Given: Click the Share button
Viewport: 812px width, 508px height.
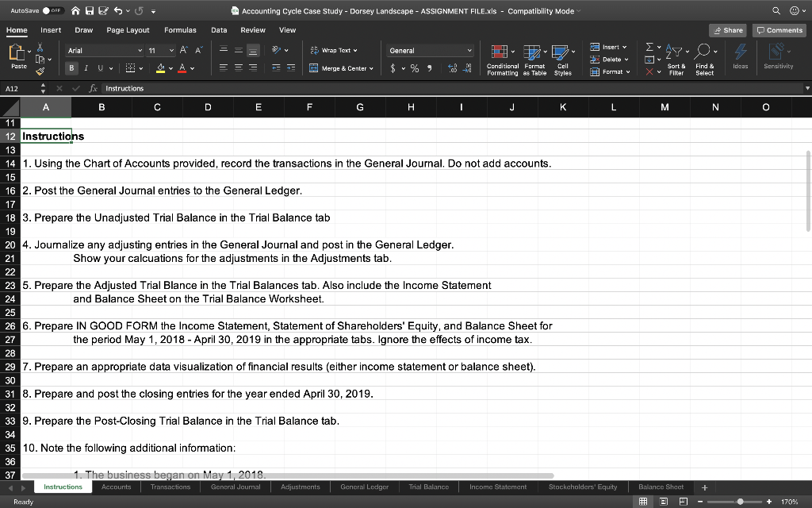Looking at the screenshot, I should click(727, 29).
